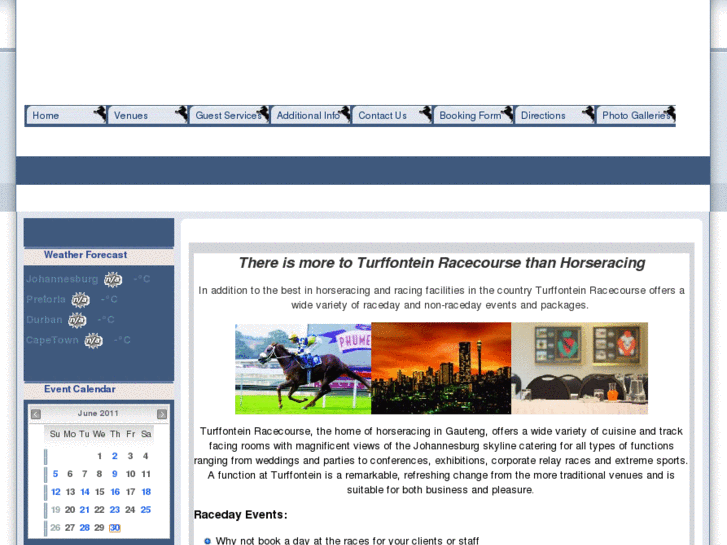Click the racehorse photo
The height and width of the screenshot is (545, 727).
[303, 369]
